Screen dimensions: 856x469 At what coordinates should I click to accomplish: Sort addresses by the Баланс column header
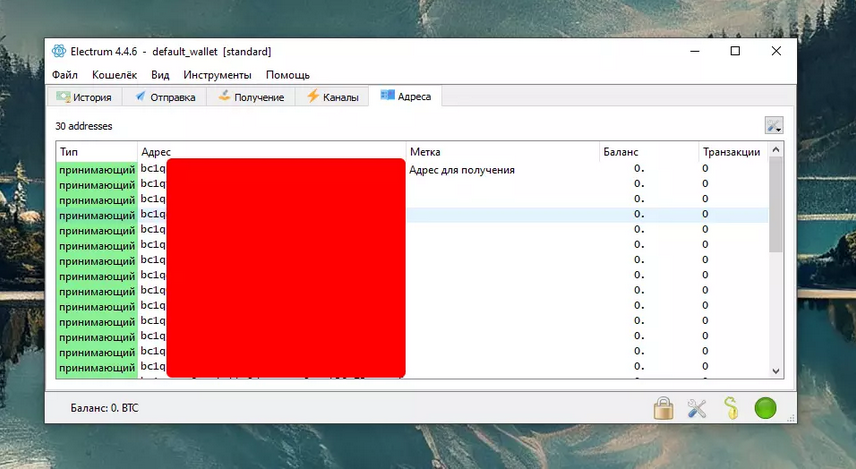pos(620,152)
